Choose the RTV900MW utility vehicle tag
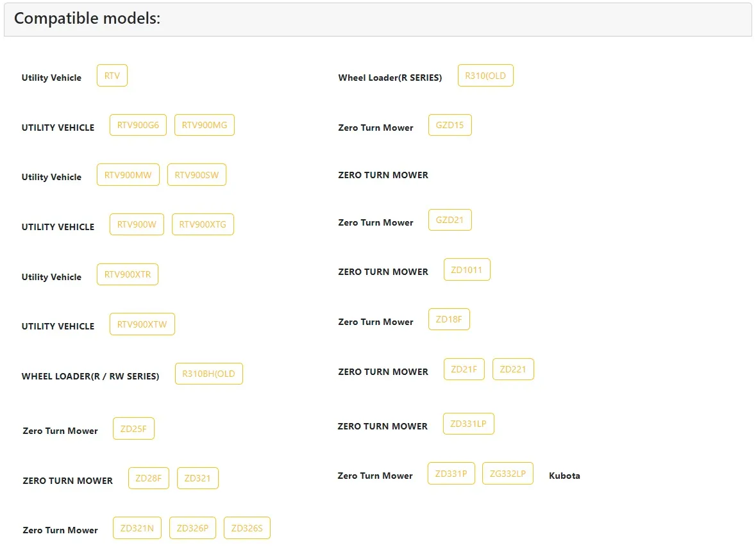Image resolution: width=756 pixels, height=557 pixels. tap(128, 175)
